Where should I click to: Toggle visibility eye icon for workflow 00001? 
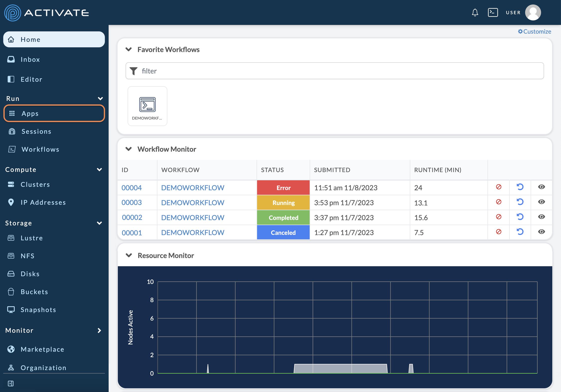[542, 232]
